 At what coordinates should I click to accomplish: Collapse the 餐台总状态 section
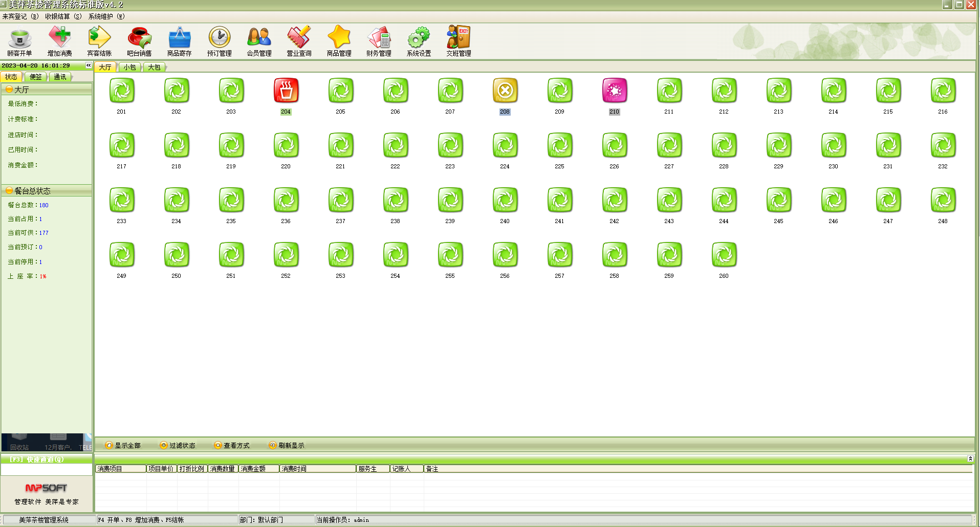click(x=9, y=190)
